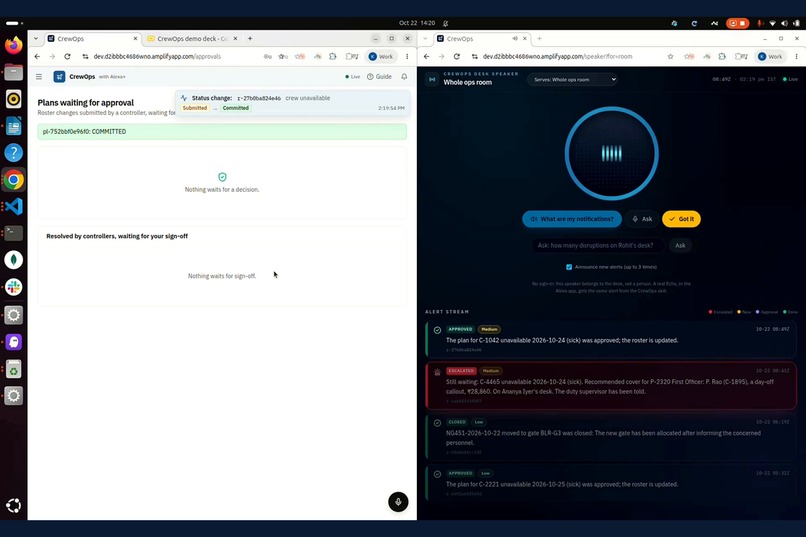The image size is (806, 537).
Task: Open a new tab in right browser
Action: pyautogui.click(x=539, y=39)
